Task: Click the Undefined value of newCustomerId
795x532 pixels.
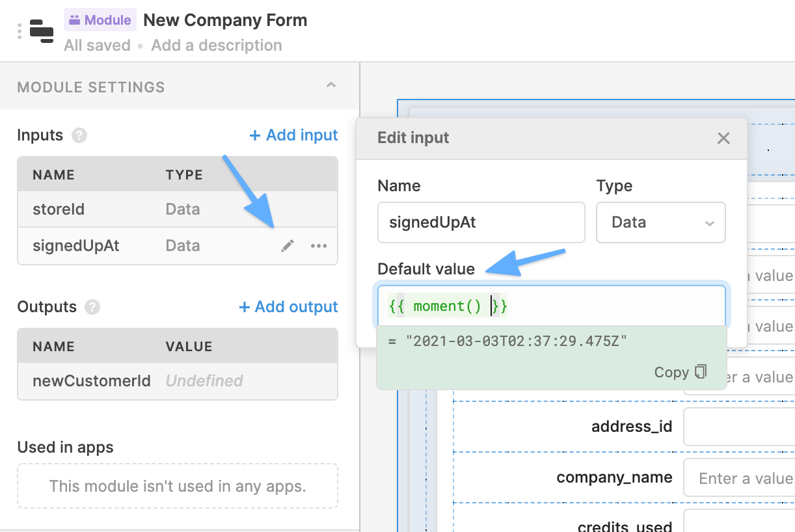Action: point(204,381)
